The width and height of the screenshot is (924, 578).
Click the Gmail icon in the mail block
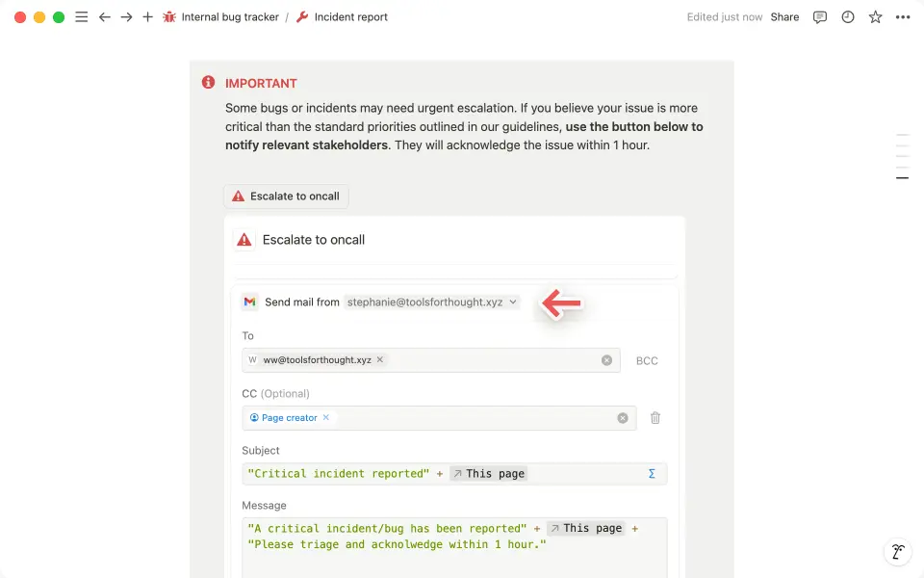click(249, 302)
